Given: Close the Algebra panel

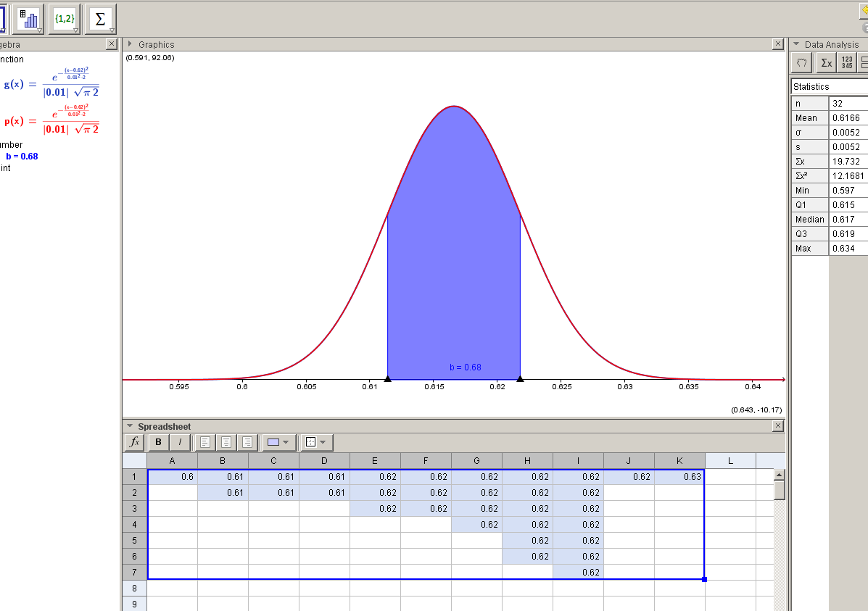Looking at the screenshot, I should tap(112, 43).
